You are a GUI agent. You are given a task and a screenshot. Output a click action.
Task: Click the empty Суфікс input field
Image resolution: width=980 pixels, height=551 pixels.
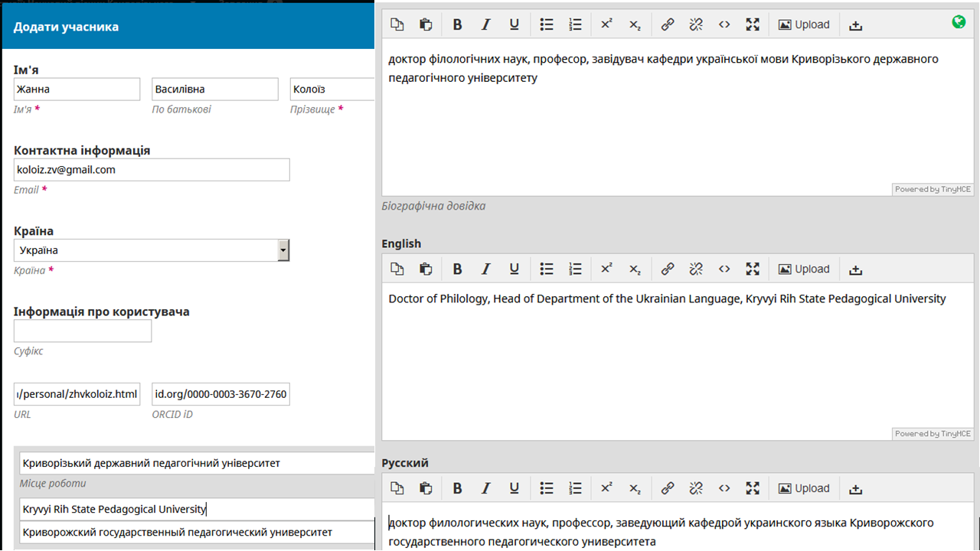click(x=83, y=331)
